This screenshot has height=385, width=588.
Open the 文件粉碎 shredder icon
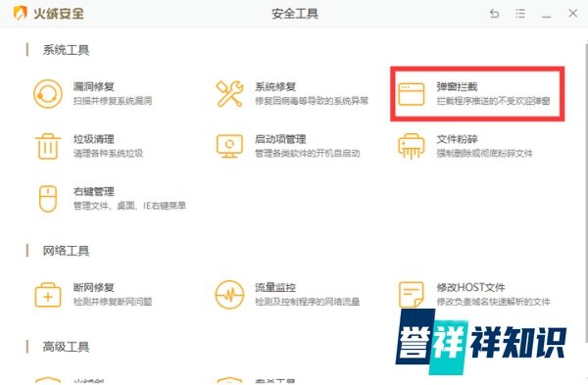point(411,146)
